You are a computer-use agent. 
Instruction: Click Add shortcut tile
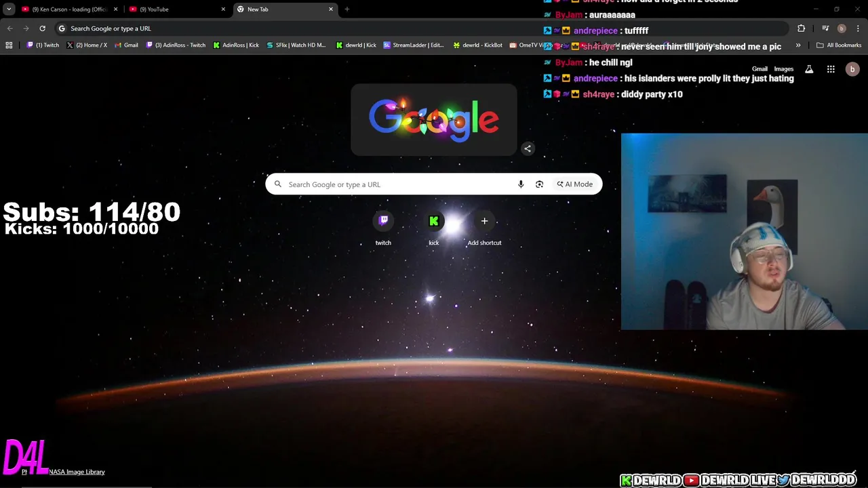tap(484, 229)
